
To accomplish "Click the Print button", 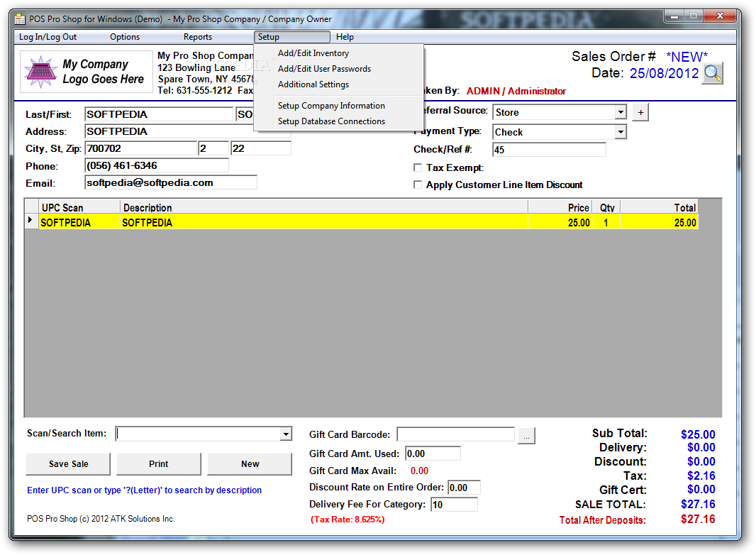I will (159, 463).
